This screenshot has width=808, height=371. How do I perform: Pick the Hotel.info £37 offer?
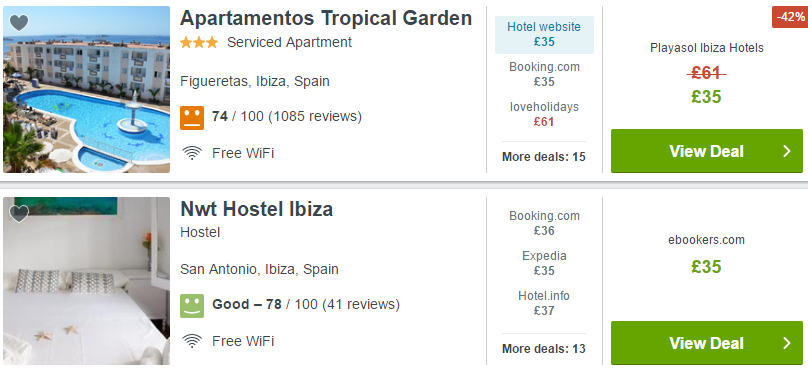(x=544, y=303)
